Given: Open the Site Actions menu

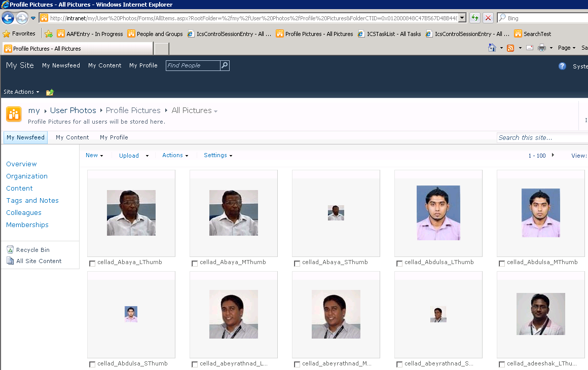Looking at the screenshot, I should pos(19,92).
